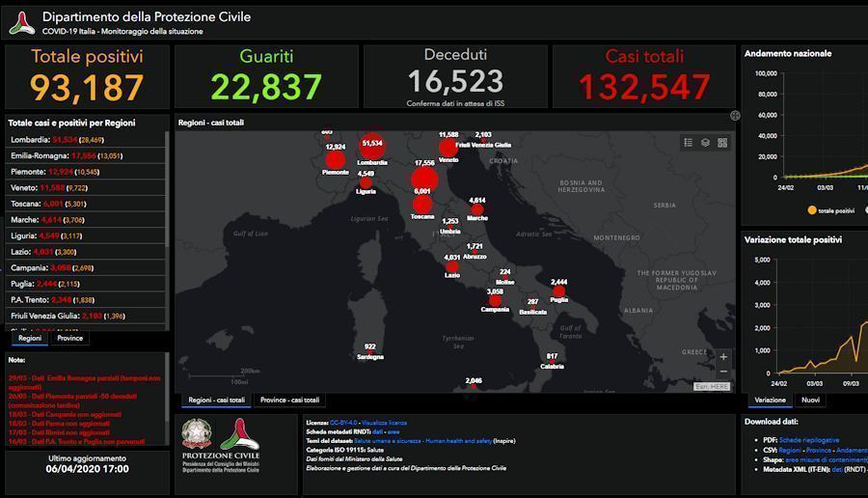
Task: Switch to the Nuovi chart tab
Action: pyautogui.click(x=810, y=400)
